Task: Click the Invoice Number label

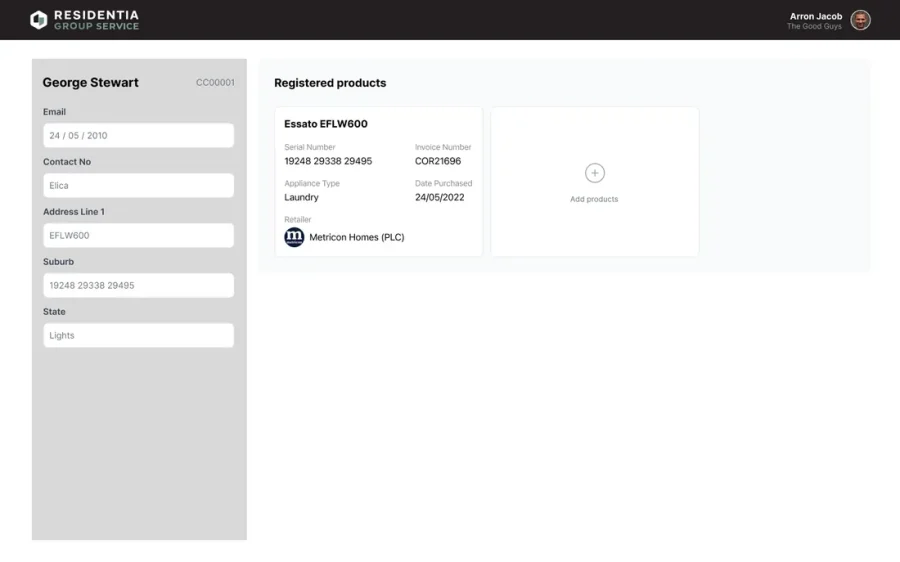Action: pos(443,148)
